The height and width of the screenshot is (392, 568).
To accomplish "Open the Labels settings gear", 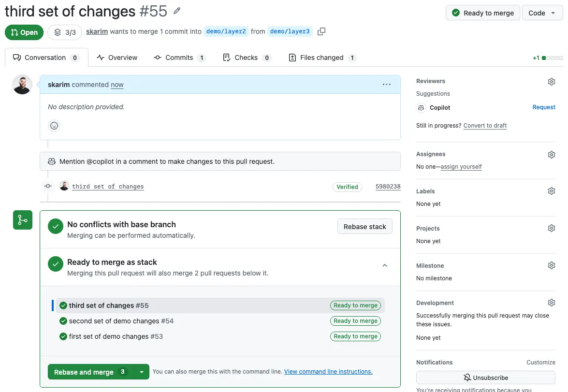I will (x=551, y=190).
